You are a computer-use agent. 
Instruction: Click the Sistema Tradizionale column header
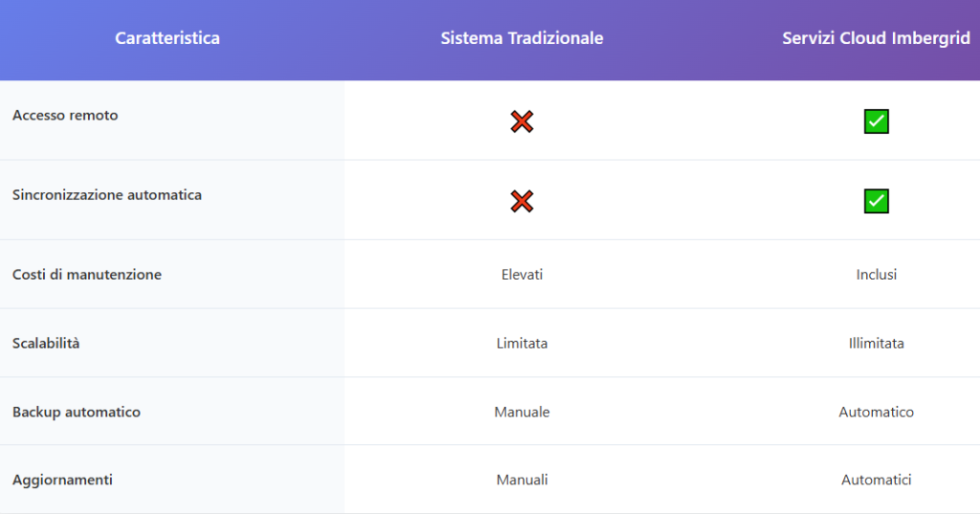pos(522,38)
